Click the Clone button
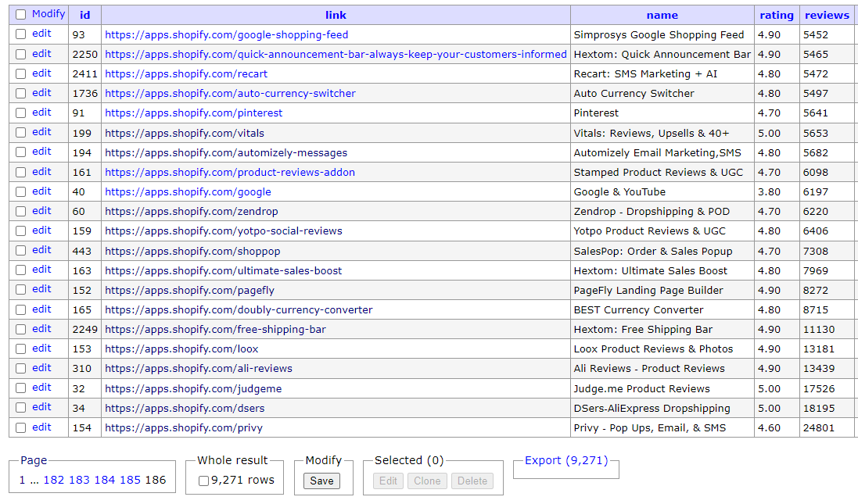 (x=427, y=481)
